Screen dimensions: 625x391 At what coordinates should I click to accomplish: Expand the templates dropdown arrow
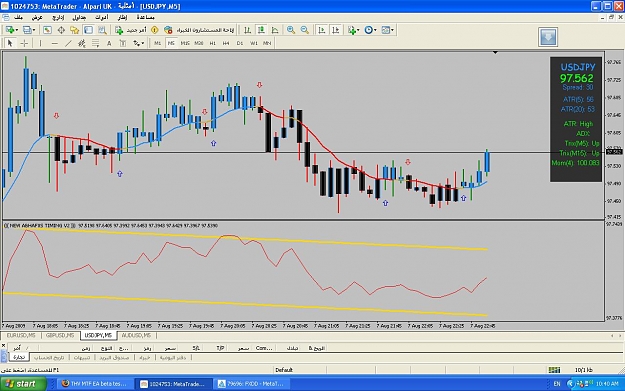[393, 30]
